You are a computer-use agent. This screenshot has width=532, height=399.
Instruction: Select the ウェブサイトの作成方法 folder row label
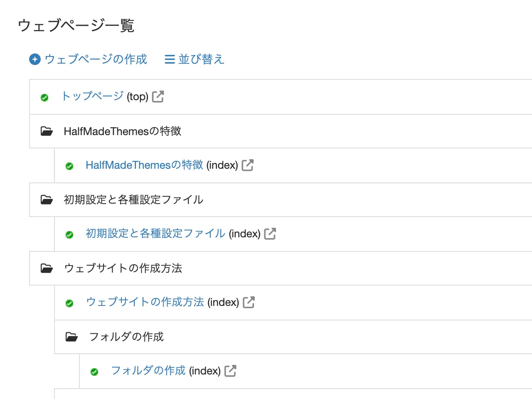pyautogui.click(x=123, y=268)
